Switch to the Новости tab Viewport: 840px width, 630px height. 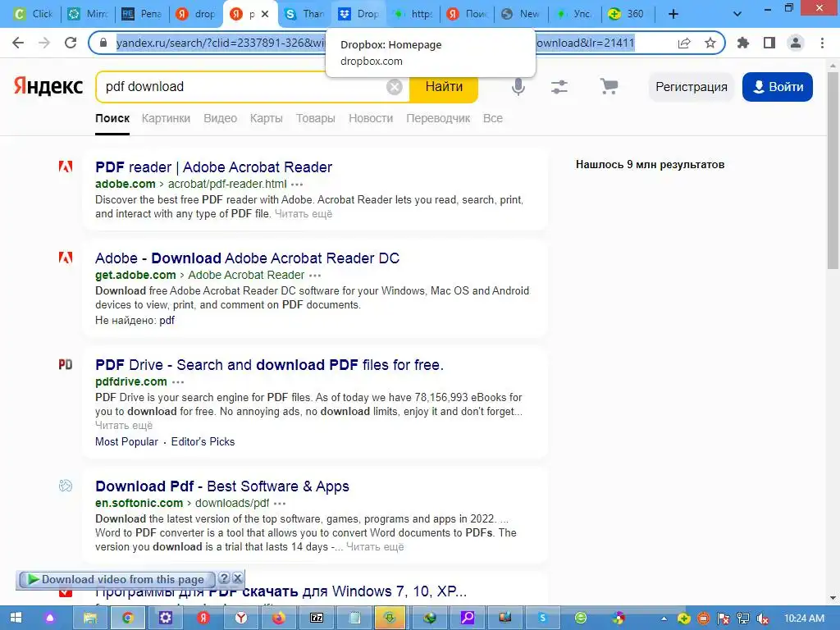pos(371,118)
